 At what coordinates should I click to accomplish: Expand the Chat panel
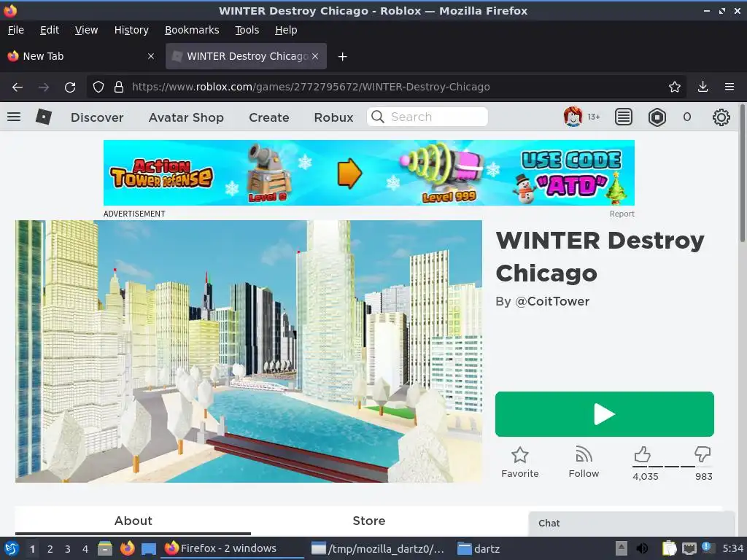coord(631,524)
